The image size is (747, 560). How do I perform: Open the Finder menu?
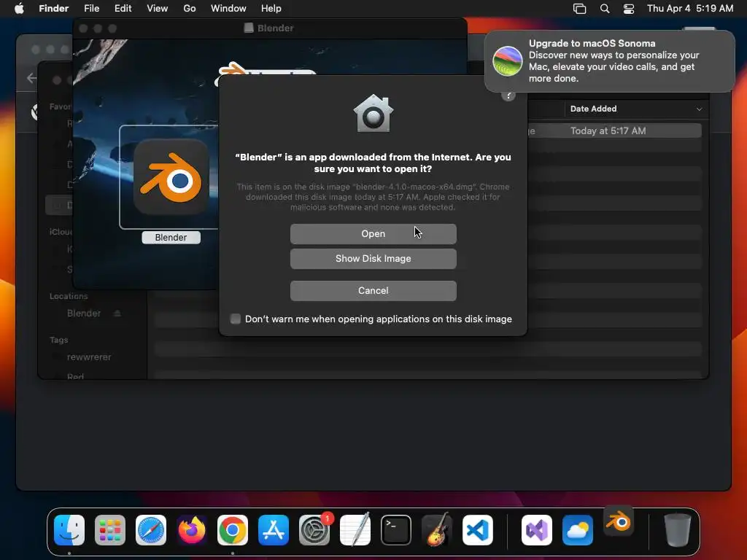click(54, 9)
